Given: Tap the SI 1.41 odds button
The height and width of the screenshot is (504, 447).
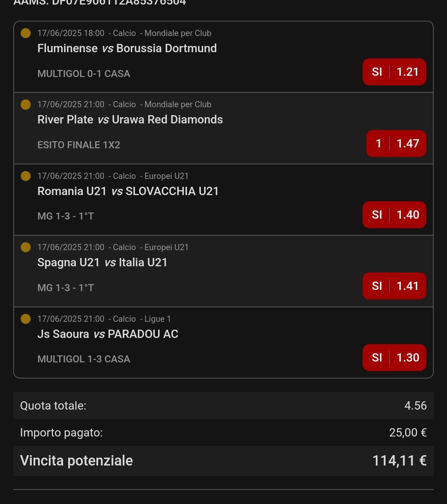Looking at the screenshot, I should pos(394,286).
